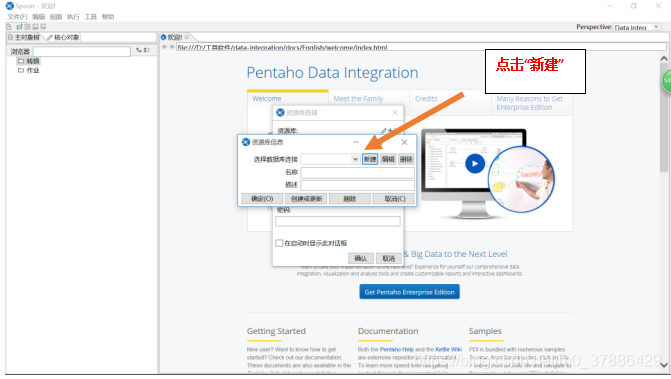The image size is (671, 379).
Task: Click the page scrollbar down arrow
Action: pyautogui.click(x=664, y=365)
